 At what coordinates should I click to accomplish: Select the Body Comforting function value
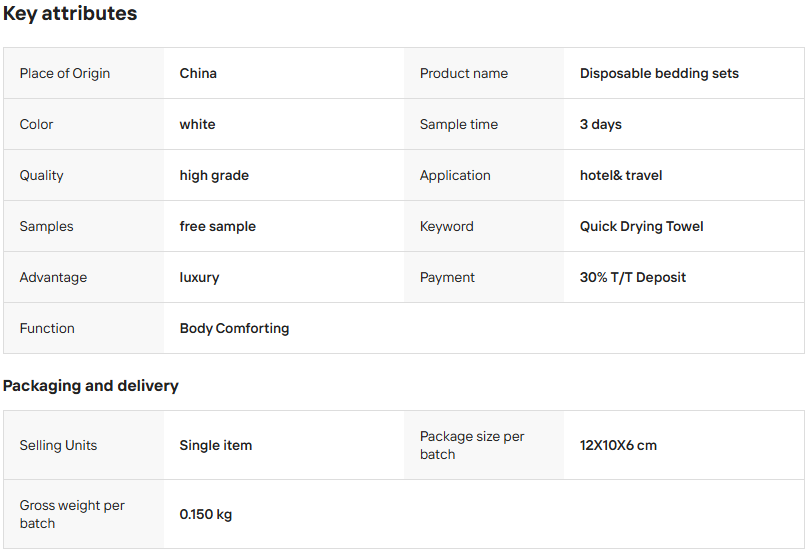pyautogui.click(x=234, y=328)
